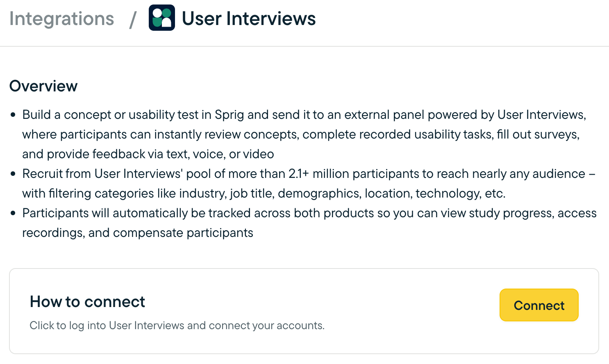Click the 'Click to log into User Interviews' description
The width and height of the screenshot is (609, 364).
click(177, 325)
